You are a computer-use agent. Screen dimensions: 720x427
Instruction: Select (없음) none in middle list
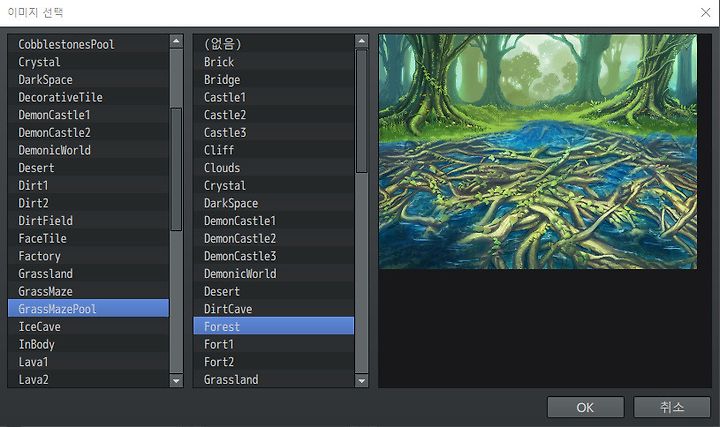tap(274, 44)
